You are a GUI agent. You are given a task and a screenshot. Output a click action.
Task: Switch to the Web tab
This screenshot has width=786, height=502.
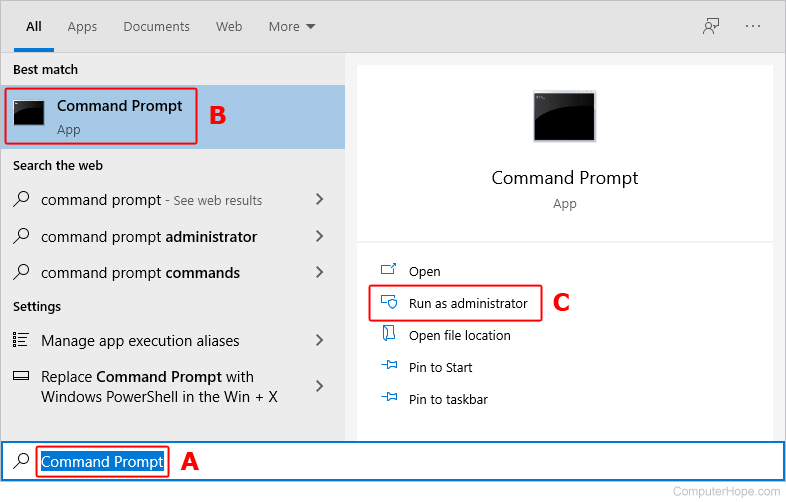click(x=229, y=27)
